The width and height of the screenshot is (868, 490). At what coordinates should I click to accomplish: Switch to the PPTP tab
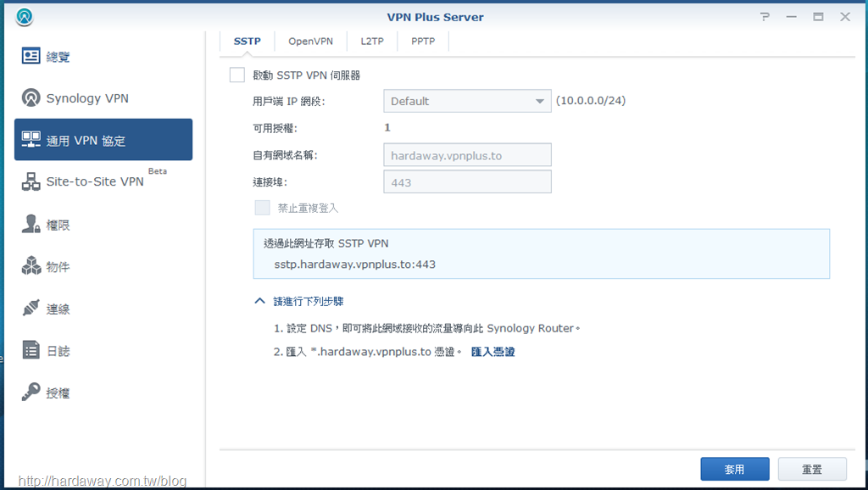(423, 41)
